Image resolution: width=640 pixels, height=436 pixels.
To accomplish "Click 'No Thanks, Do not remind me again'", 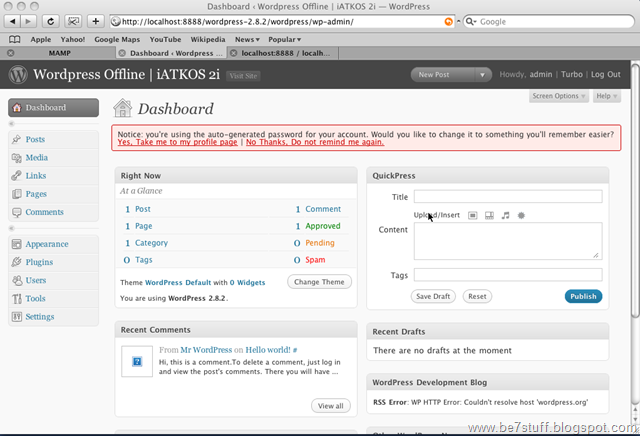I will coord(315,142).
